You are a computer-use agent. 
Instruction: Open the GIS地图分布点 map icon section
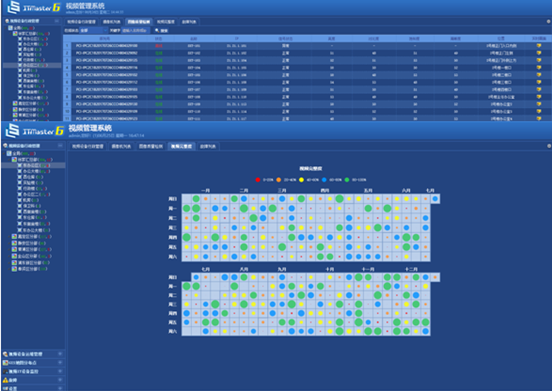(x=5, y=362)
